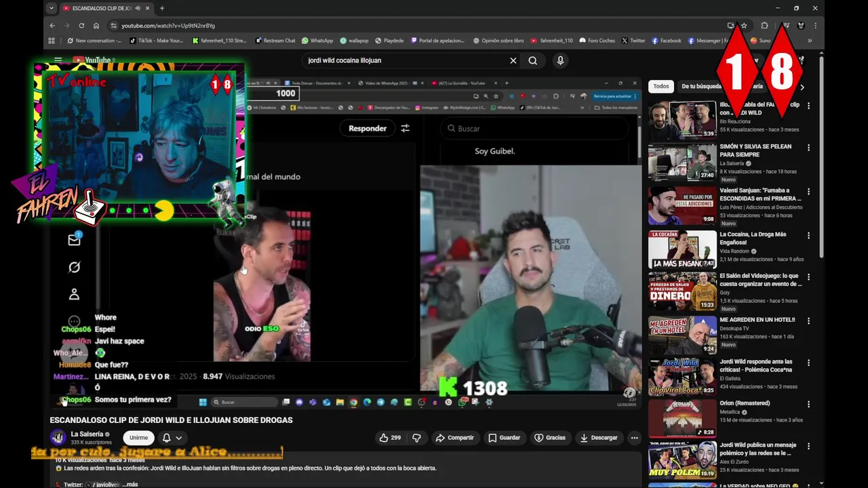This screenshot has height=488, width=868.
Task: Open the Suno bookmark
Action: coord(760,41)
